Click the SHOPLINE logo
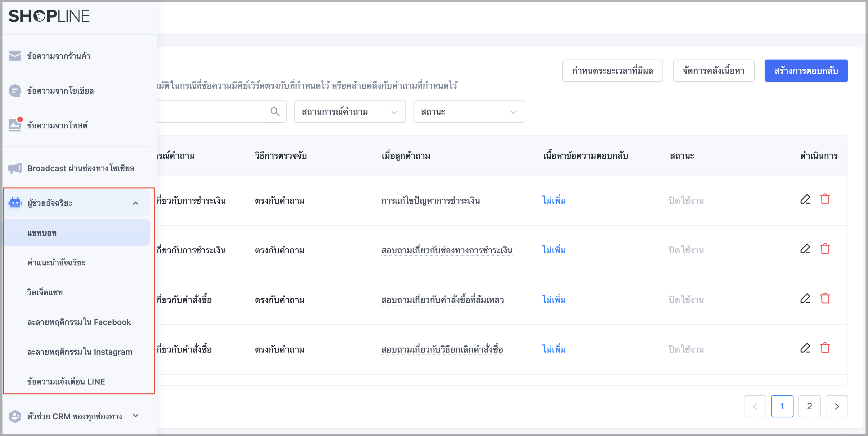Image resolution: width=868 pixels, height=436 pixels. 49,16
